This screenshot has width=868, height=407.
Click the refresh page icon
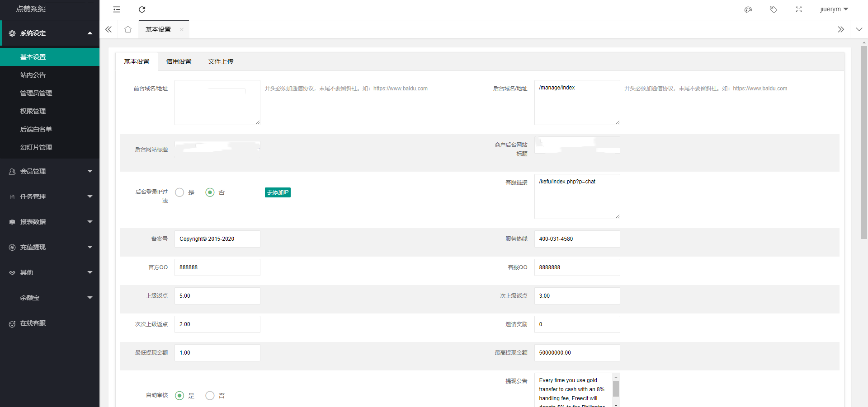(142, 9)
